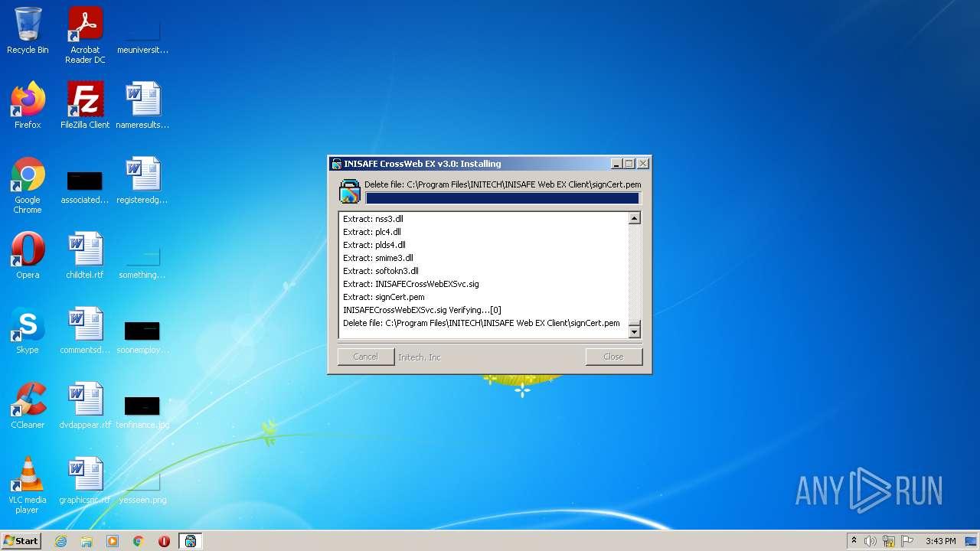
Task: Select log line 'Extract: plds4.dll'
Action: pyautogui.click(x=374, y=245)
